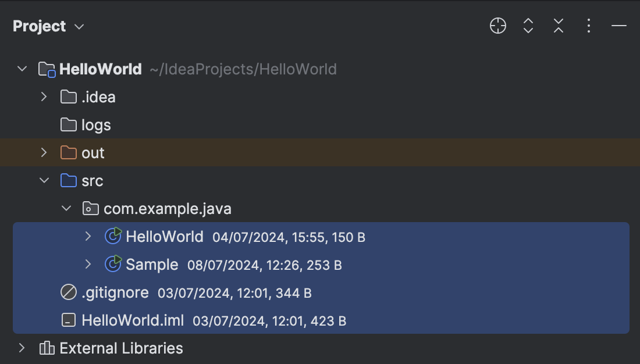Click the HelloWorld.iml module file icon
The height and width of the screenshot is (364, 640).
pos(69,320)
